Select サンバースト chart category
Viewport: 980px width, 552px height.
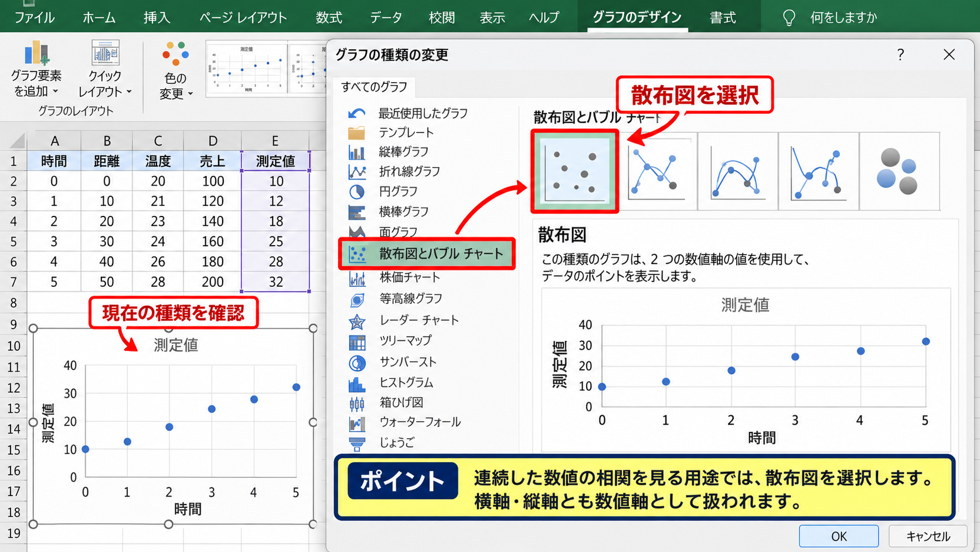pyautogui.click(x=392, y=362)
